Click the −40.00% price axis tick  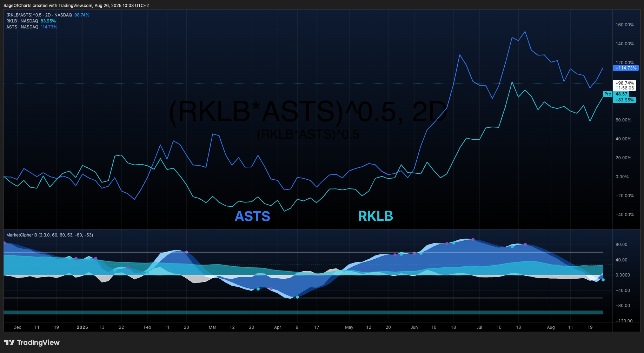pyautogui.click(x=625, y=215)
